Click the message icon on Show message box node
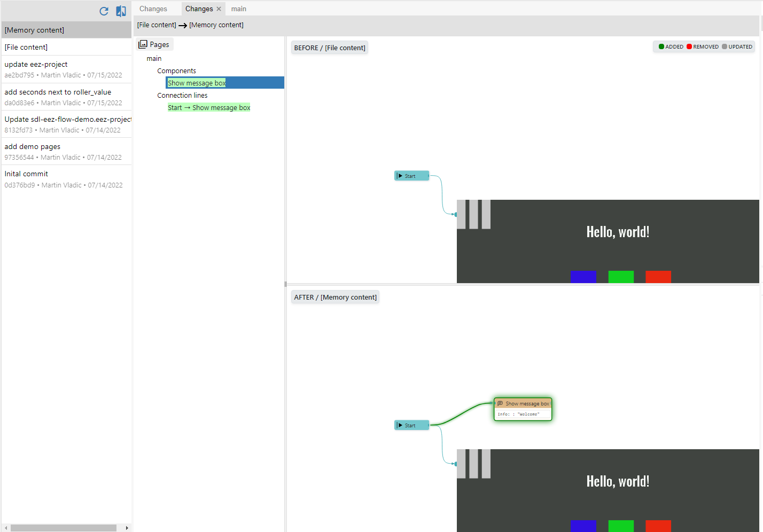Image resolution: width=763 pixels, height=532 pixels. (500, 403)
